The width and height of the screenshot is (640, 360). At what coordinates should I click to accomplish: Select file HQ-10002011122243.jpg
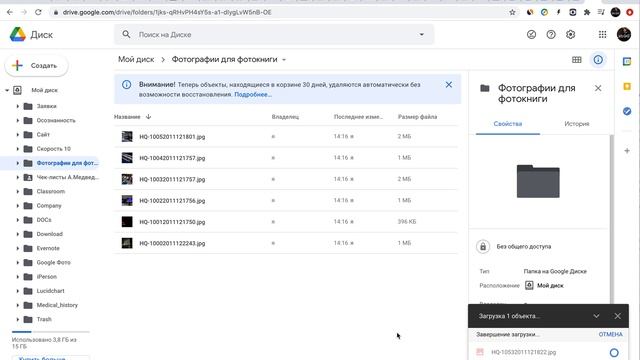[x=286, y=243]
